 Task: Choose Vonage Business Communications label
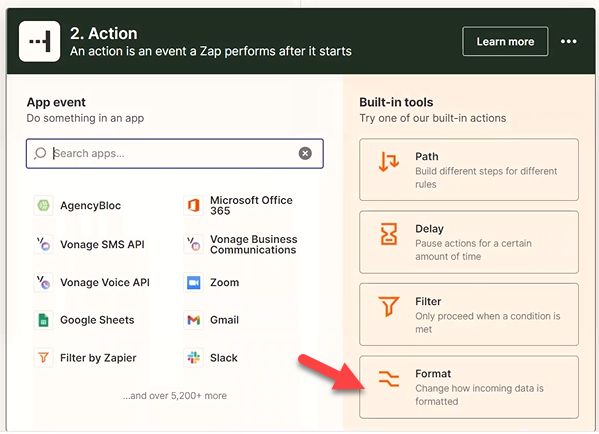click(x=253, y=244)
